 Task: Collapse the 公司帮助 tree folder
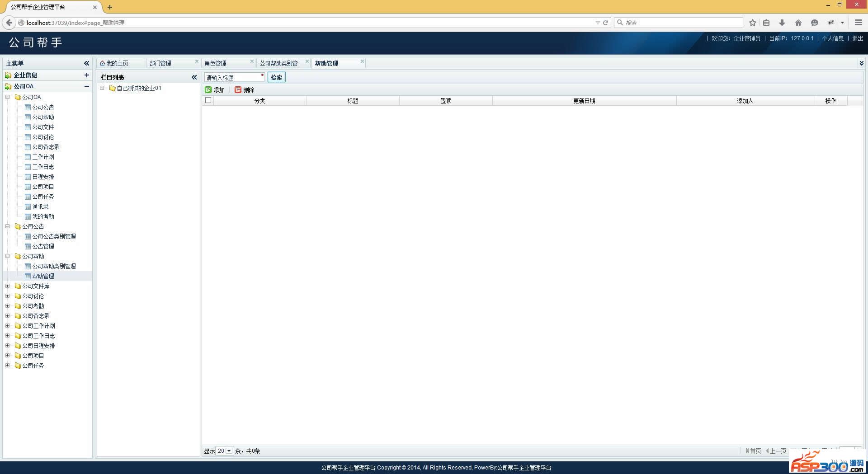point(7,256)
